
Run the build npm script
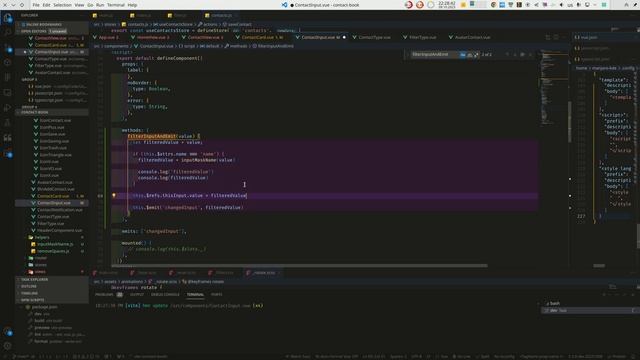[52, 321]
